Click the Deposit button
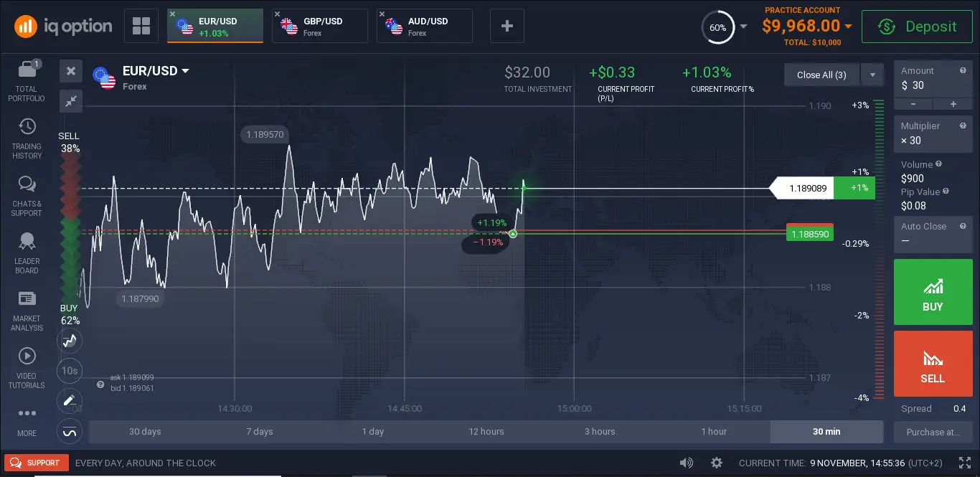The height and width of the screenshot is (477, 980). (x=917, y=27)
